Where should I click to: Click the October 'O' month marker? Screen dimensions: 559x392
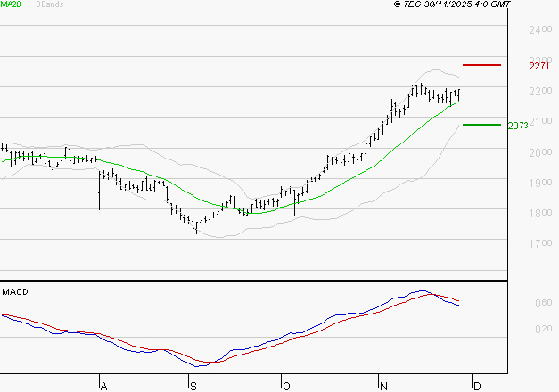[x=286, y=386]
